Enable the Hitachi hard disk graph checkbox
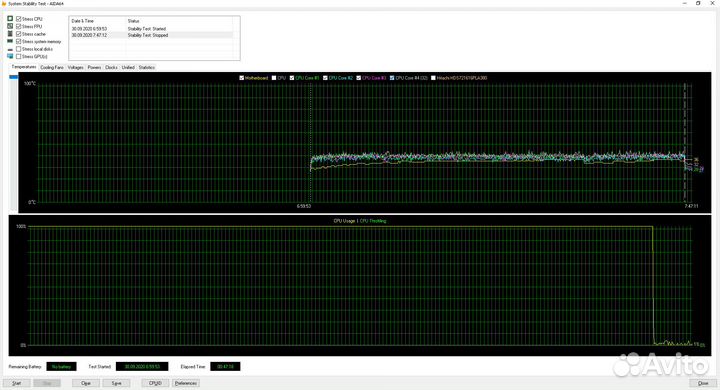720x390 pixels. 433,78
